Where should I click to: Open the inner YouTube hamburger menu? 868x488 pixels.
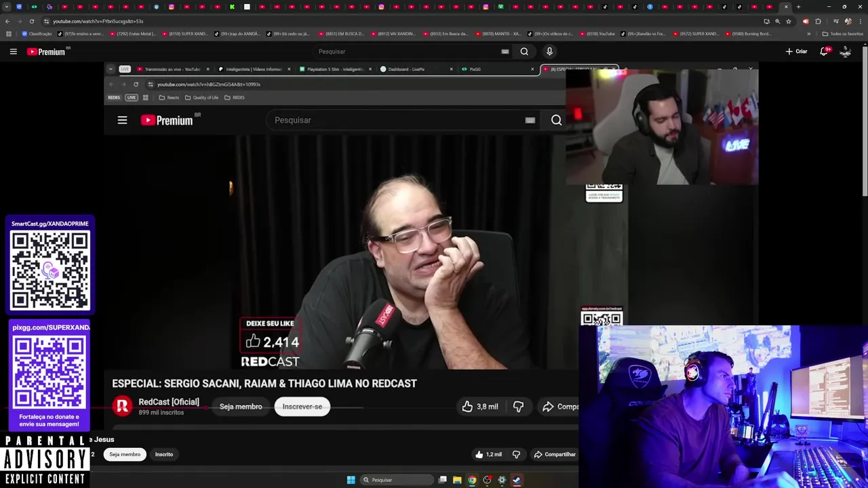pyautogui.click(x=122, y=120)
